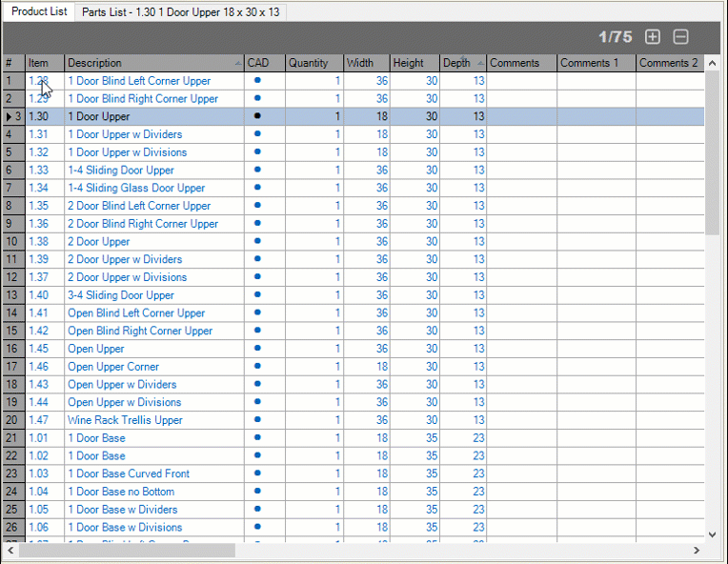Click the CAD dot for Open Upper w Dividers
Screen dimensions: 728x564
click(257, 384)
